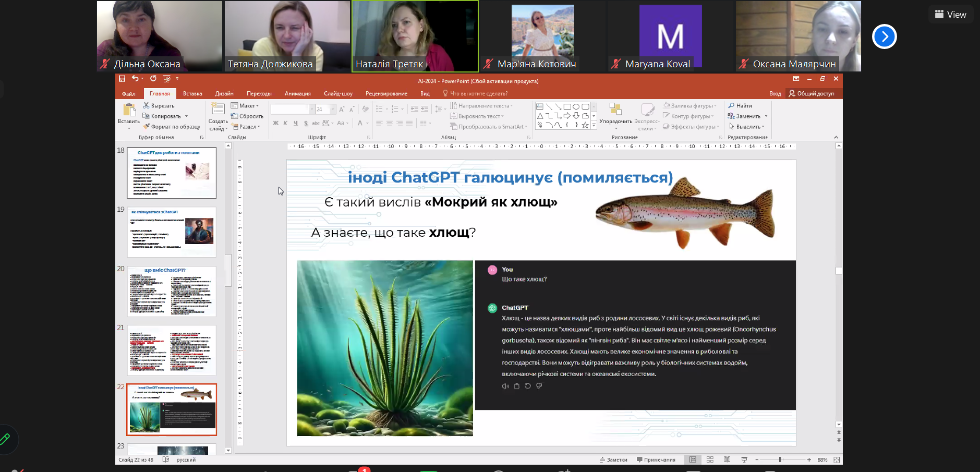Switch to slide sorter view icon
Image resolution: width=980 pixels, height=472 pixels.
(x=710, y=460)
